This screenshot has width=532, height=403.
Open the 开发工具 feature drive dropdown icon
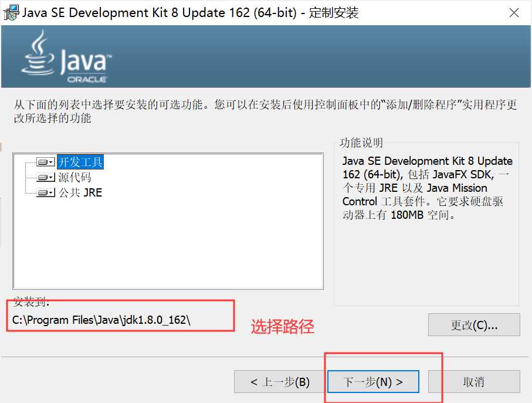46,162
